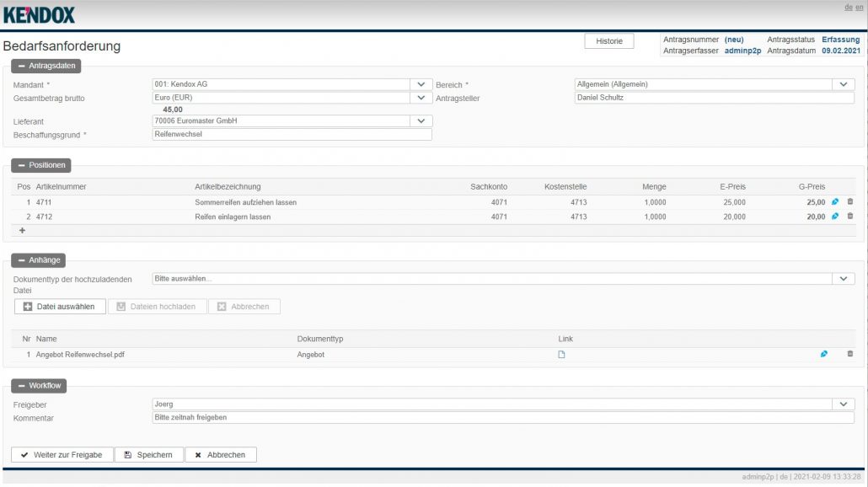Collapse the Positionen section

tap(41, 165)
